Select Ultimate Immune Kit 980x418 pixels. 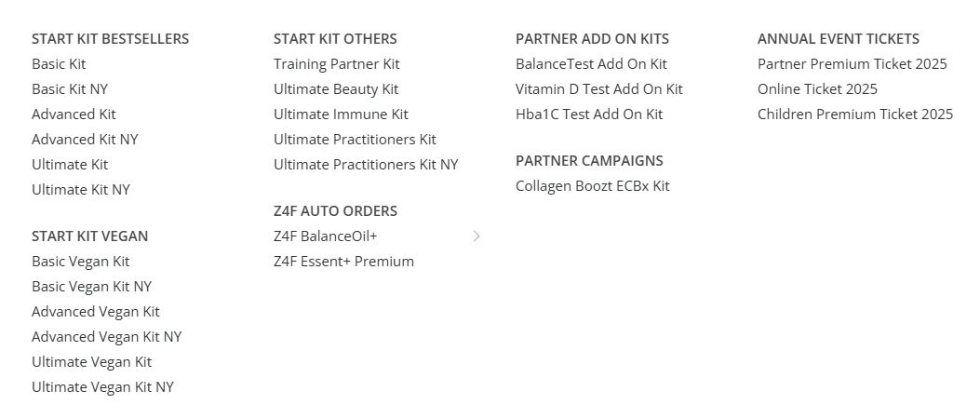pos(341,115)
